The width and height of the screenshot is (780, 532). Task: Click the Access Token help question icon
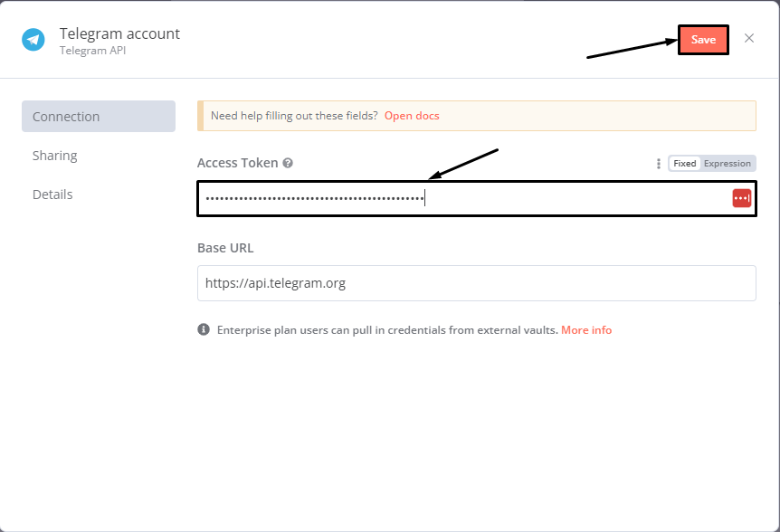288,163
